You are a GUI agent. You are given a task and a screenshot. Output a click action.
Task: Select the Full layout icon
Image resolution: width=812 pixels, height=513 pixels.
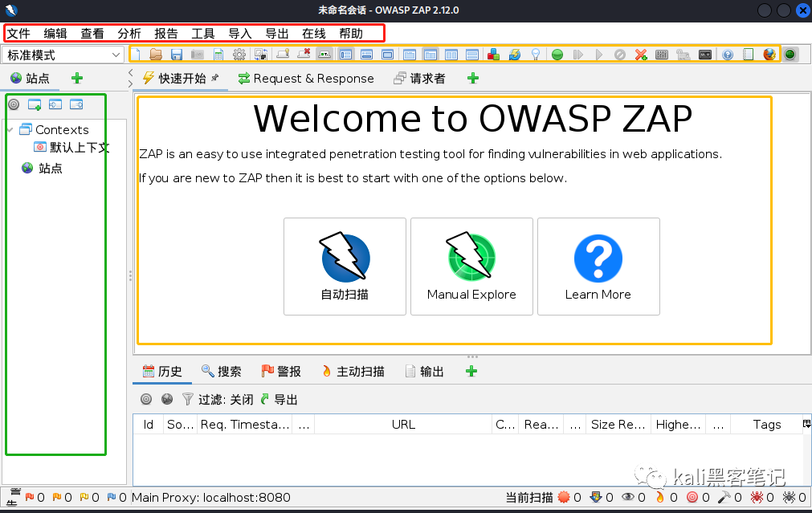point(387,55)
